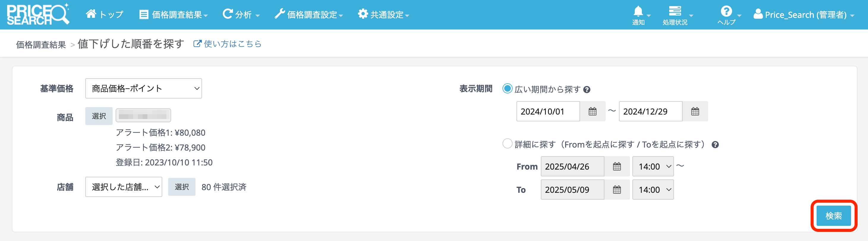The width and height of the screenshot is (868, 241).
Task: Open calendar for end date 2024/12/29
Action: coord(695,111)
